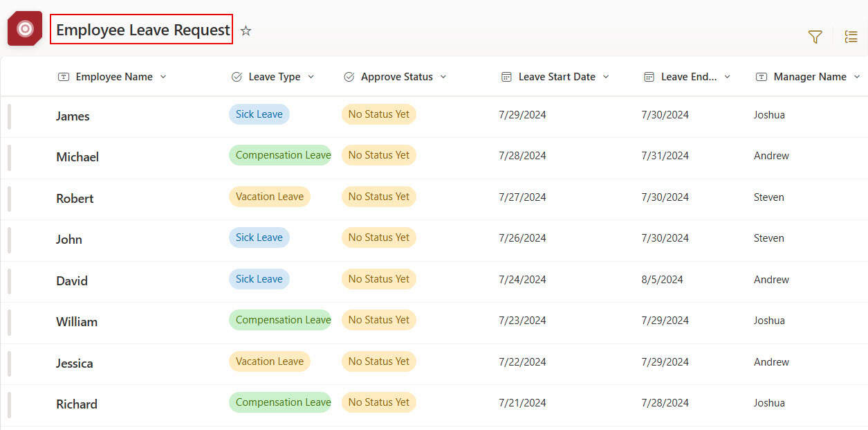Click John's Sick Leave pill

point(259,238)
